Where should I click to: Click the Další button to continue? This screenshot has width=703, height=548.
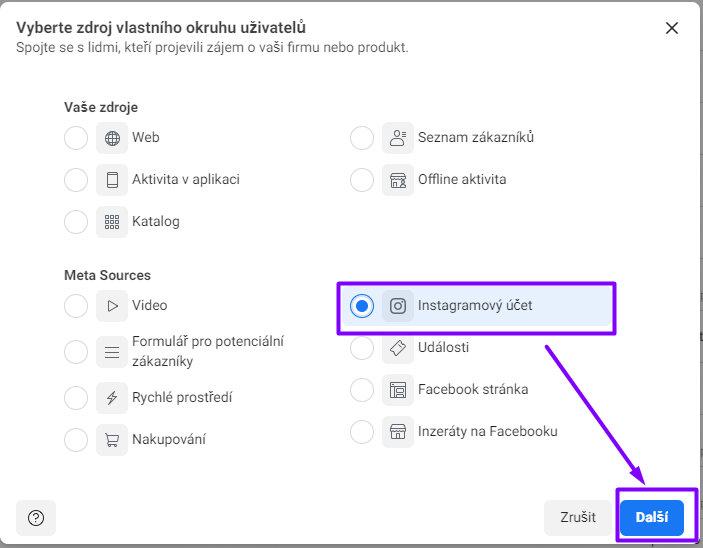(x=652, y=518)
